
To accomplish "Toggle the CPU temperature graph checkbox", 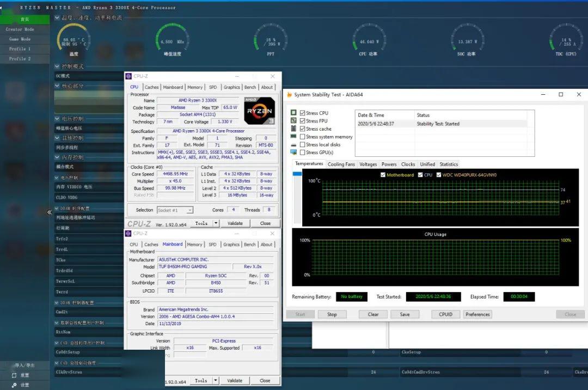I will click(420, 175).
